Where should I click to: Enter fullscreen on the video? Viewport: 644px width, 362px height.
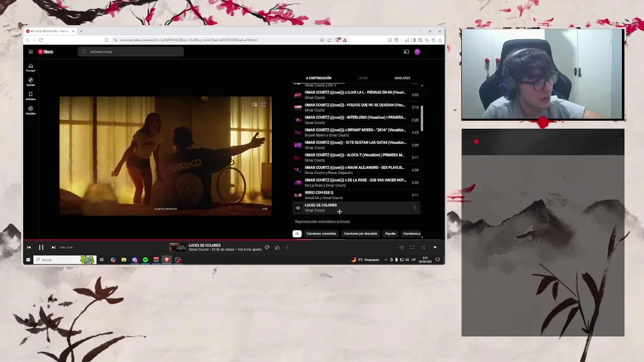(264, 105)
